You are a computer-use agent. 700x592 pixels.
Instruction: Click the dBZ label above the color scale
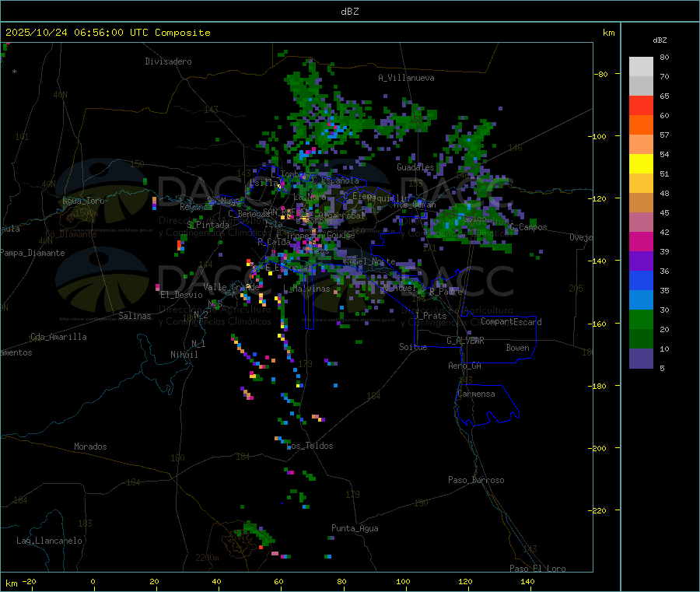(660, 40)
